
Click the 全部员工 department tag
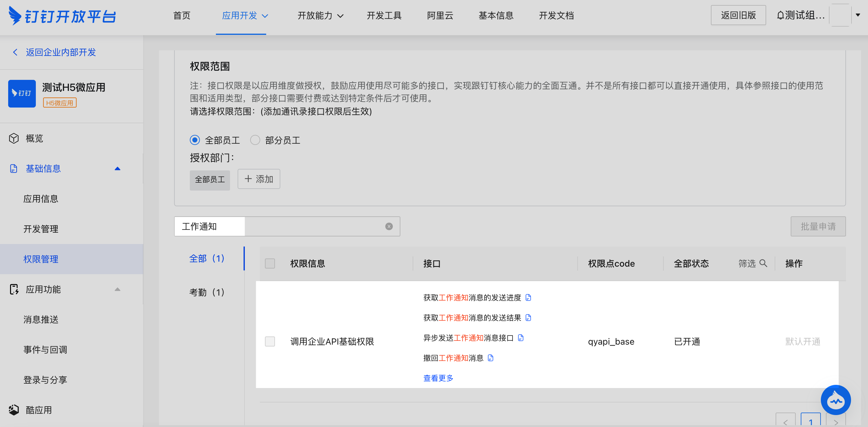tap(210, 180)
